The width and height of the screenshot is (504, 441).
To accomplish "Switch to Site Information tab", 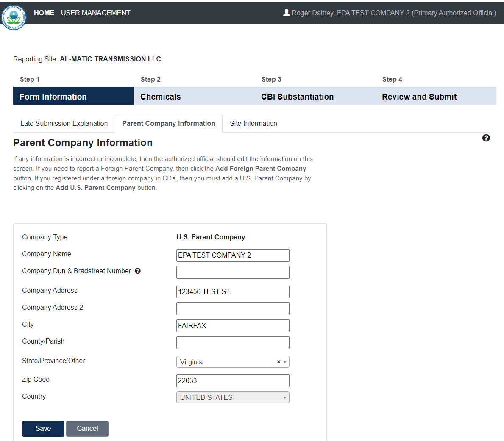I will pyautogui.click(x=253, y=124).
